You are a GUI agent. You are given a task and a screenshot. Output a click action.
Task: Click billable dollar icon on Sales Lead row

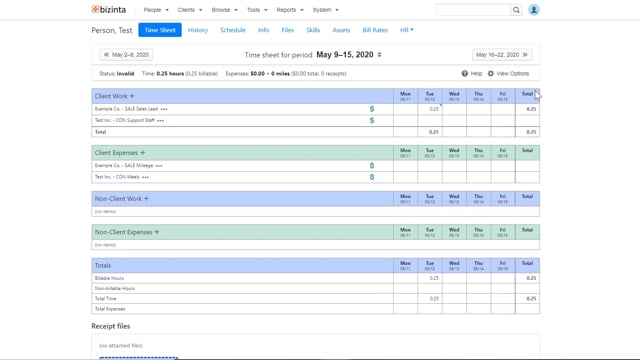tap(372, 109)
